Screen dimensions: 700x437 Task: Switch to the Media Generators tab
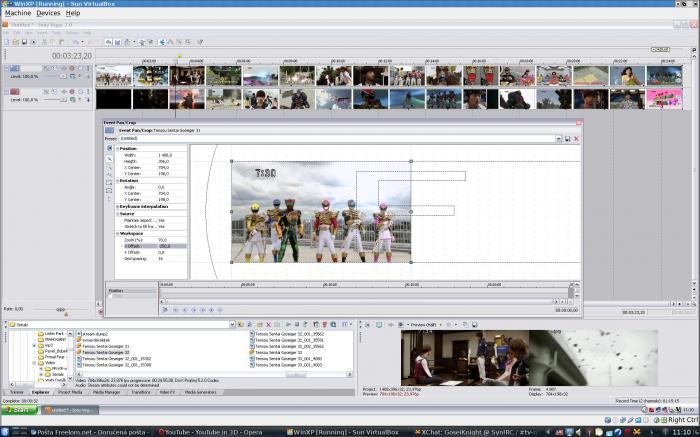200,392
